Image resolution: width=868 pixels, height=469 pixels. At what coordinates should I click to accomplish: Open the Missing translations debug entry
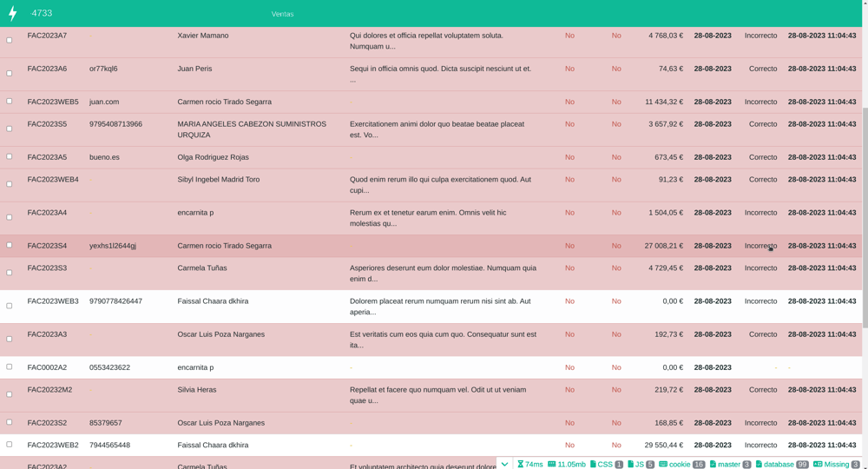coord(837,464)
